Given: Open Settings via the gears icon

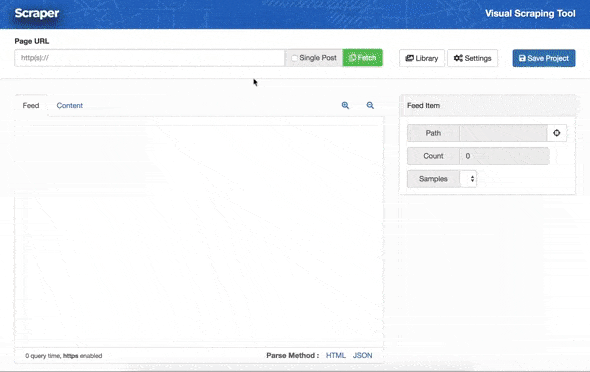Looking at the screenshot, I should point(458,58).
